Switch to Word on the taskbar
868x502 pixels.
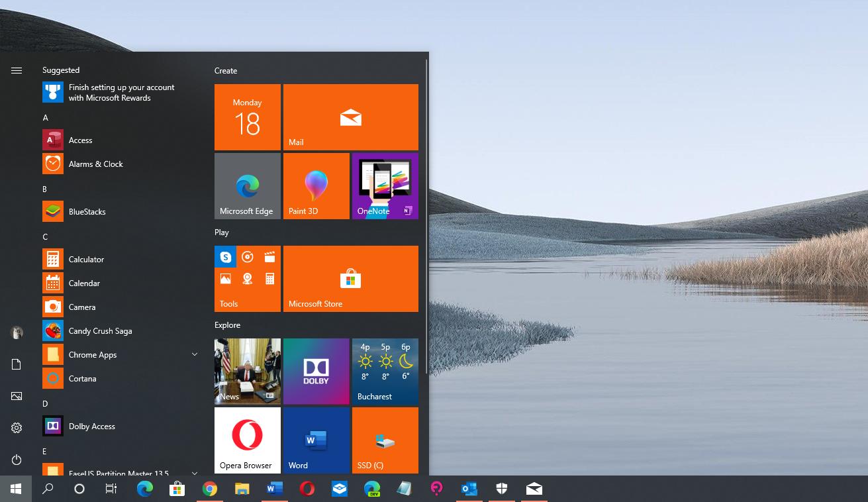click(274, 489)
